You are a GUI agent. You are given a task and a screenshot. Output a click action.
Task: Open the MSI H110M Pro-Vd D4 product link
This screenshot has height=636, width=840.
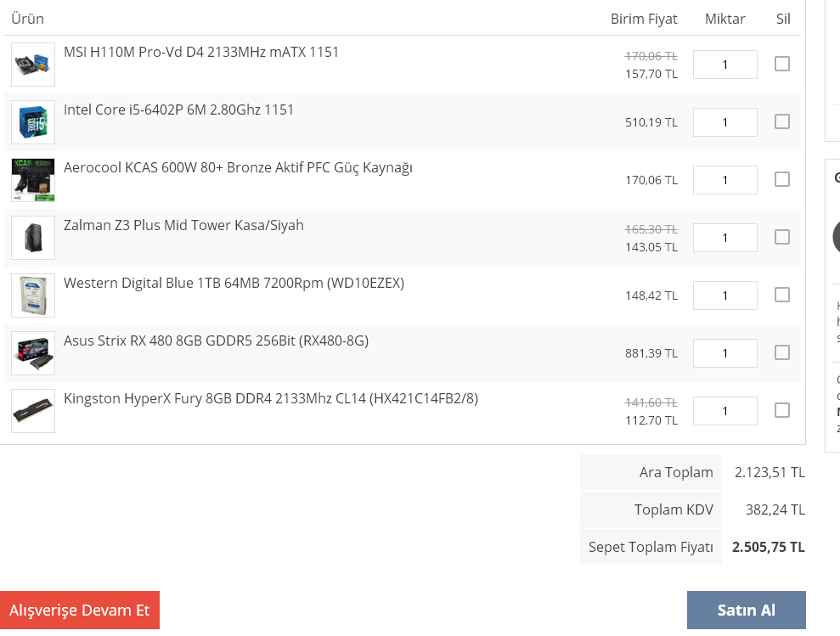[201, 53]
